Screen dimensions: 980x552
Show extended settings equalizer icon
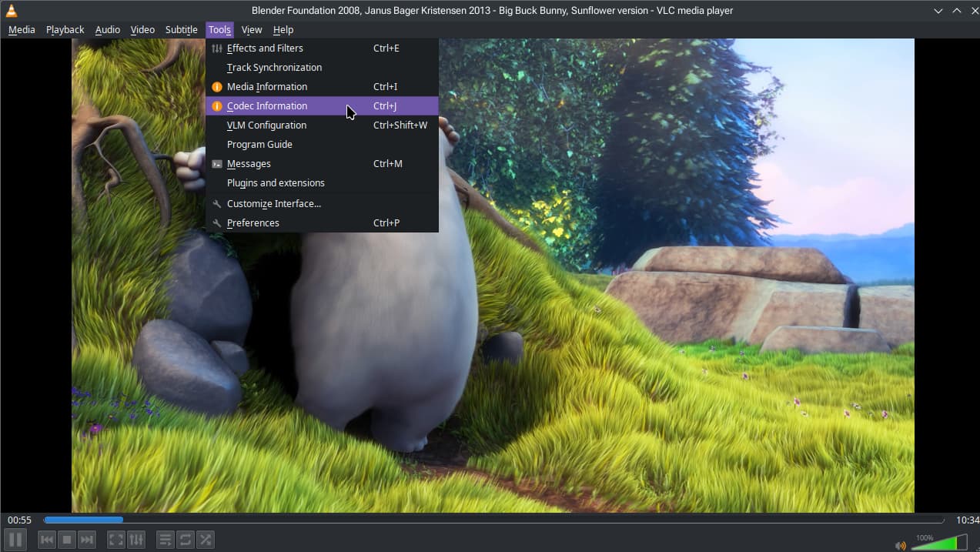[136, 540]
